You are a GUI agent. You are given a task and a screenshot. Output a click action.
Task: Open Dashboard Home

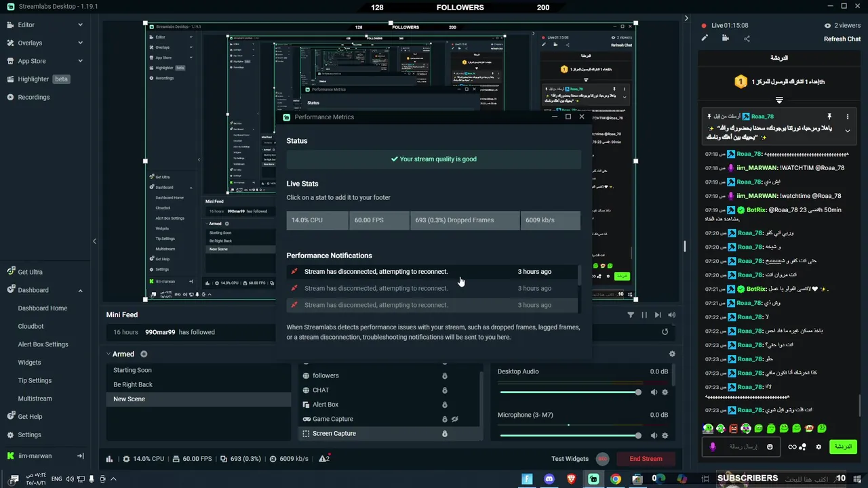point(43,308)
